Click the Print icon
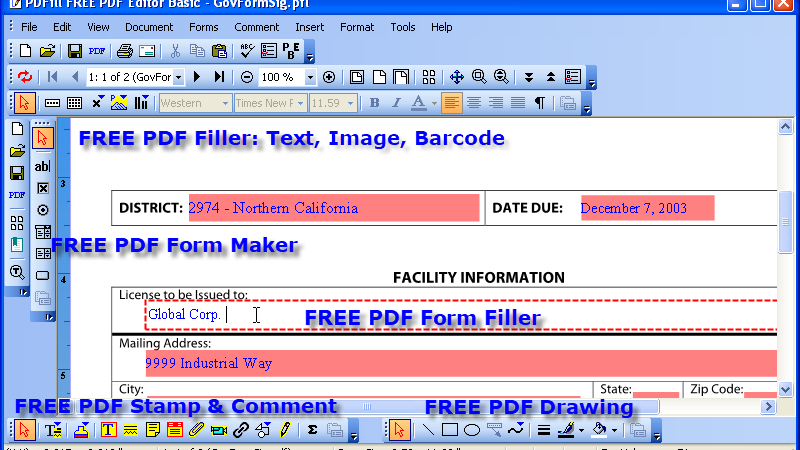 pyautogui.click(x=124, y=51)
